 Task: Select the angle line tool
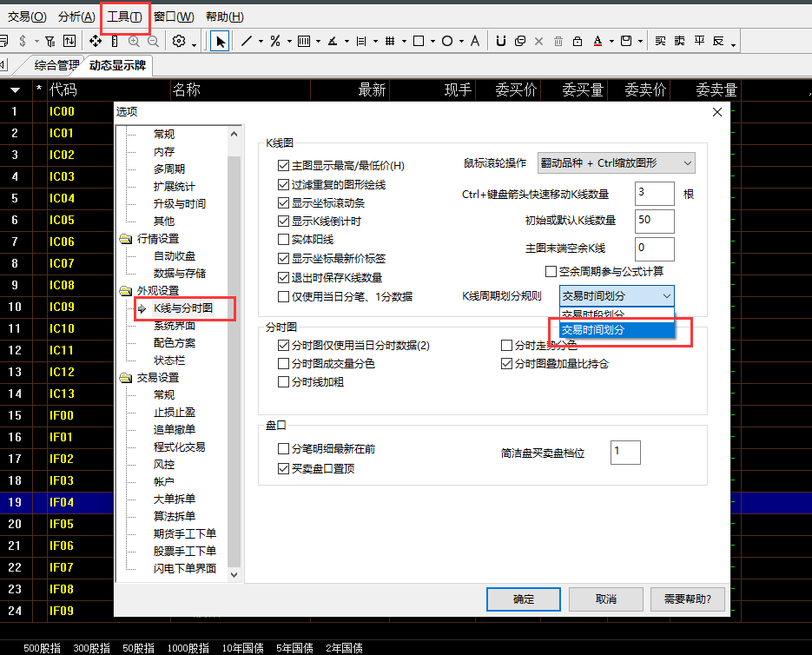point(333,42)
